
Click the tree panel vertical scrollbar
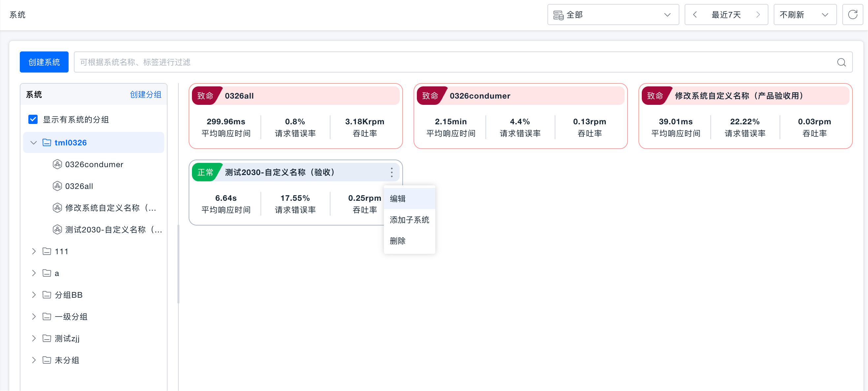click(178, 264)
